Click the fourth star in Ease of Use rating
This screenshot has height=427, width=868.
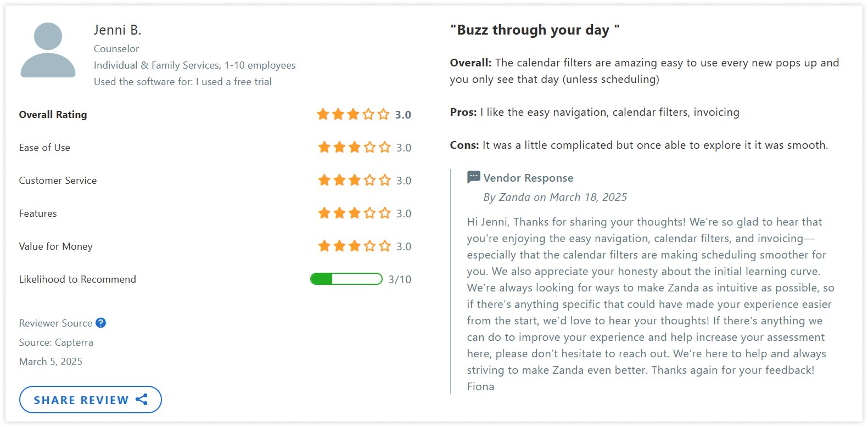[x=368, y=147]
